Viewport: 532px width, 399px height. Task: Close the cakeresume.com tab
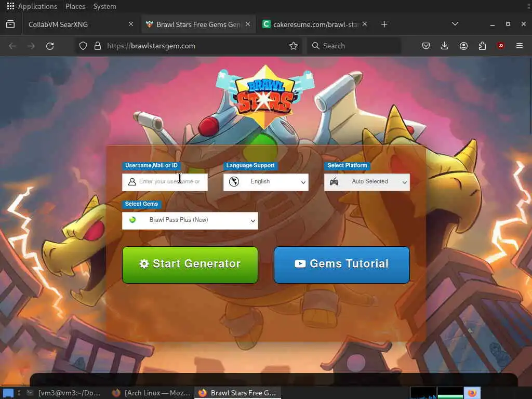click(x=364, y=24)
